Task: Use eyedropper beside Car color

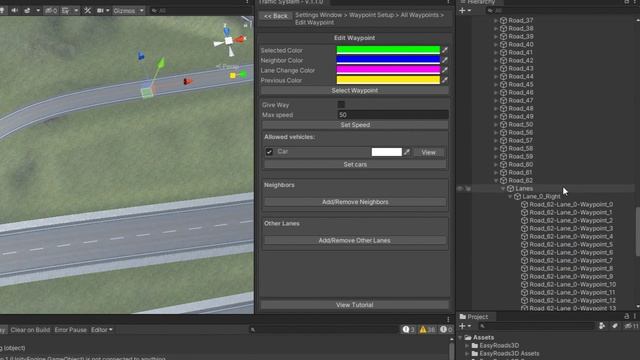Action: coord(407,152)
